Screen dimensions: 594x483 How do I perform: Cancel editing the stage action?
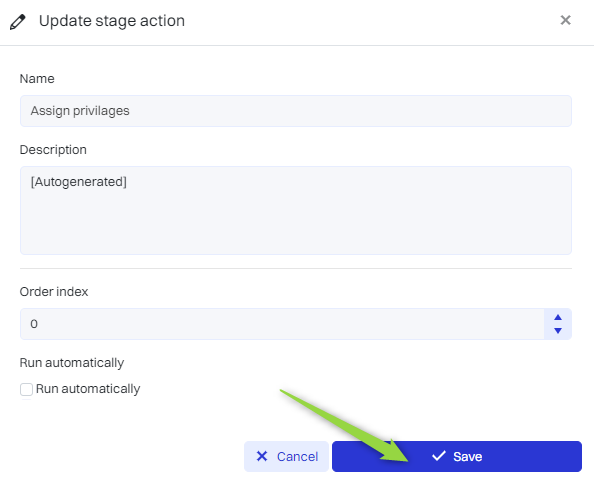[286, 456]
